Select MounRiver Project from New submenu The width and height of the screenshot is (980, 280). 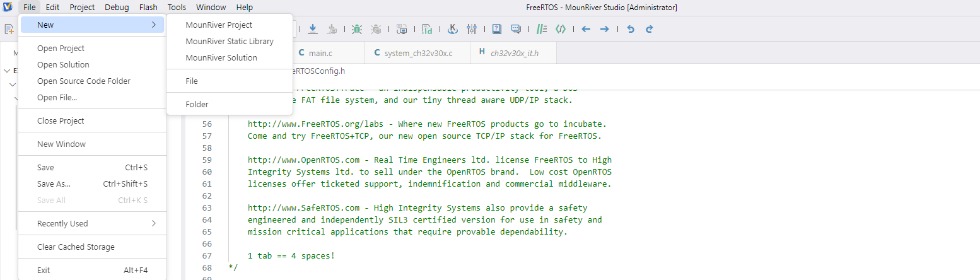pyautogui.click(x=230, y=25)
